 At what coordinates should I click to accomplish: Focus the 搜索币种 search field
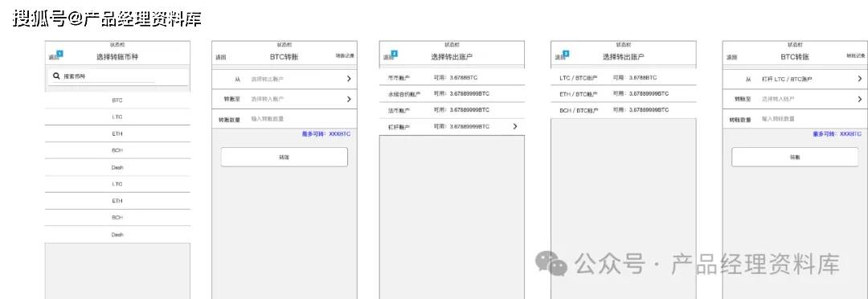117,76
